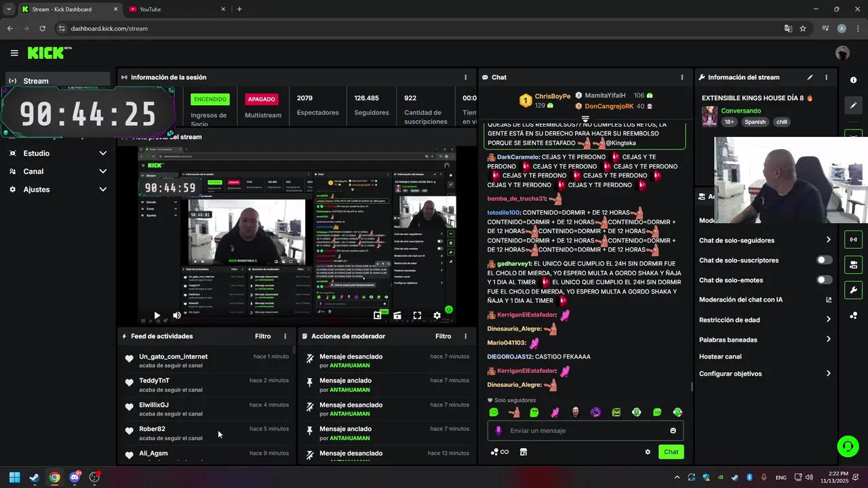The image size is (868, 488).
Task: Click the APAGADO status for Multistream
Action: coord(262,99)
